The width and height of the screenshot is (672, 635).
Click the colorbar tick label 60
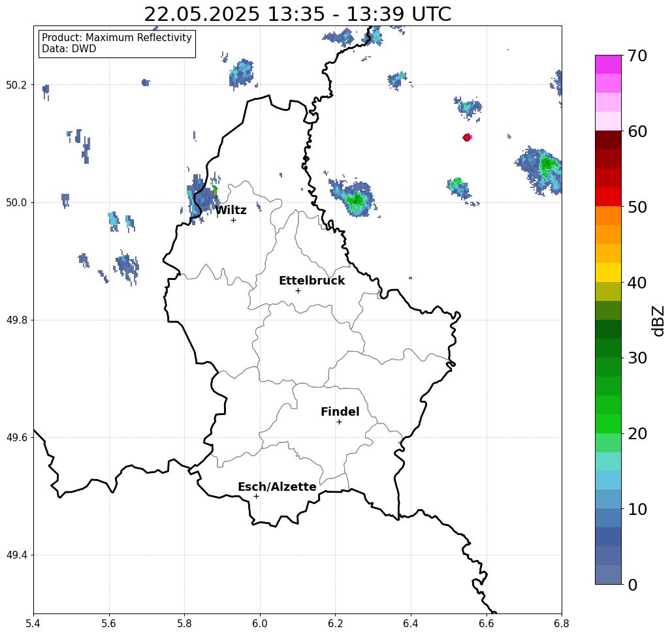(637, 131)
